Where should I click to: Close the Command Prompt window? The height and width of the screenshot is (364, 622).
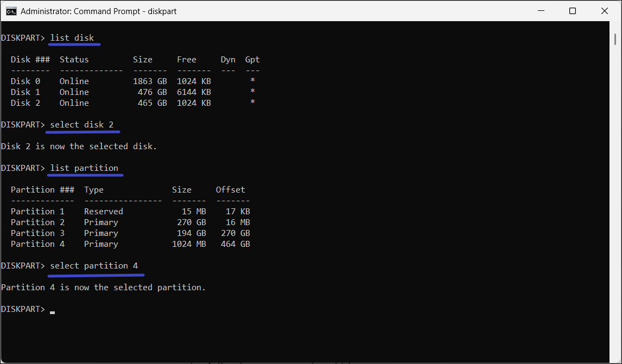[x=605, y=11]
